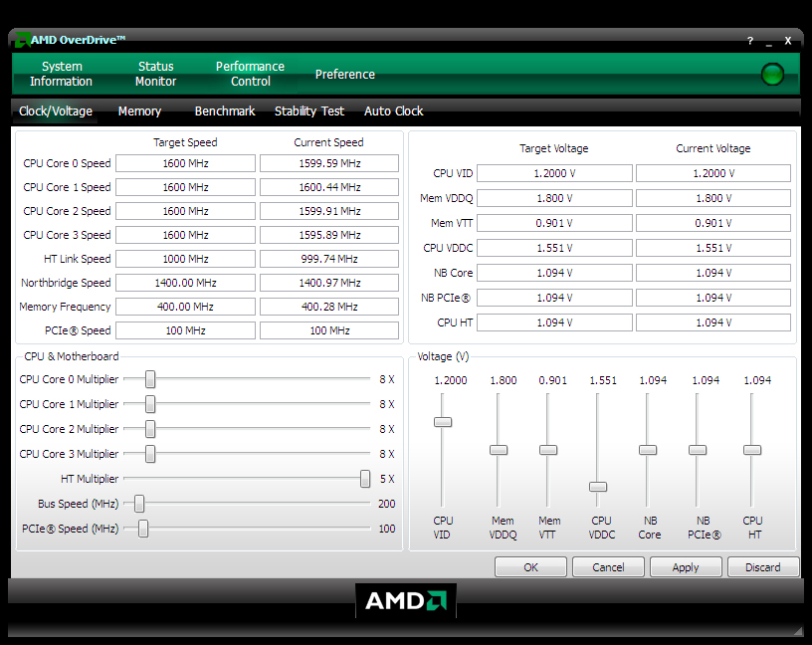This screenshot has height=645, width=812.
Task: Apply the current overclock settings
Action: pos(686,566)
